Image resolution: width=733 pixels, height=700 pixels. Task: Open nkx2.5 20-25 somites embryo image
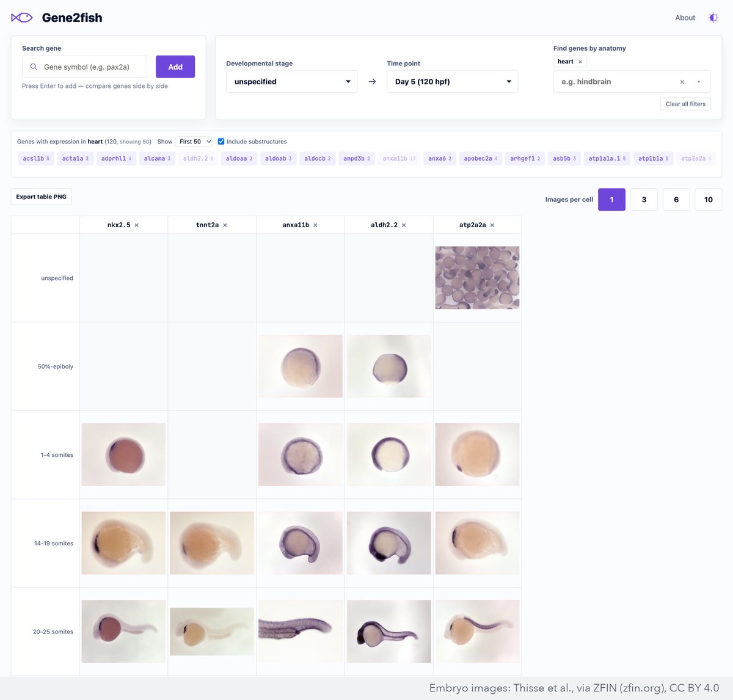[123, 632]
